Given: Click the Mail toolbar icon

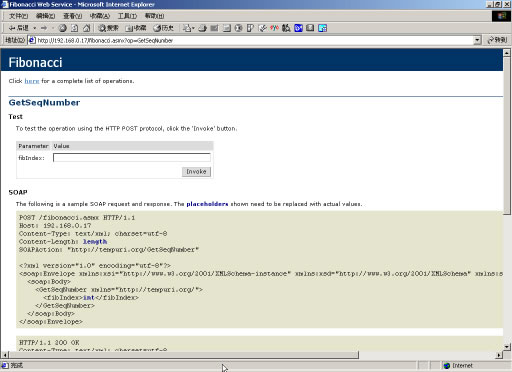Looking at the screenshot, I should pos(187,28).
